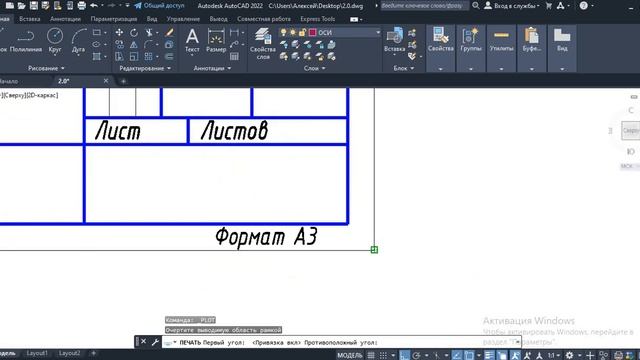The image size is (640, 360).
Task: Toggle layer freeze sun icon for ОСИ
Action: click(293, 32)
